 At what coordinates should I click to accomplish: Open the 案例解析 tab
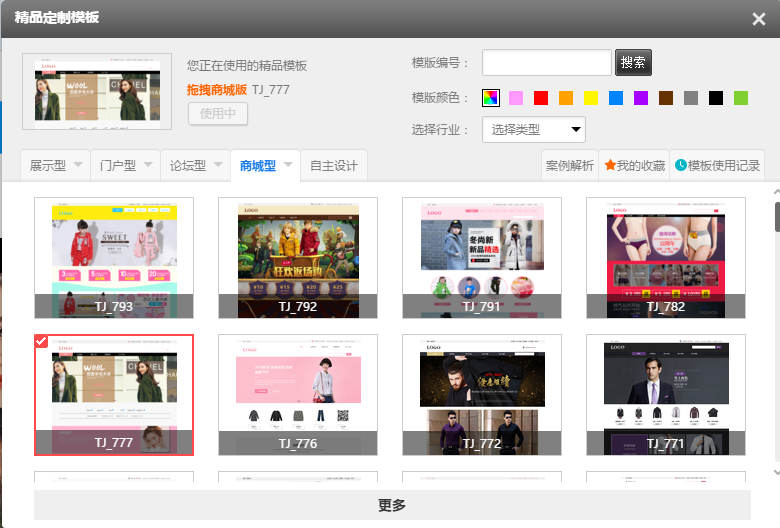569,166
